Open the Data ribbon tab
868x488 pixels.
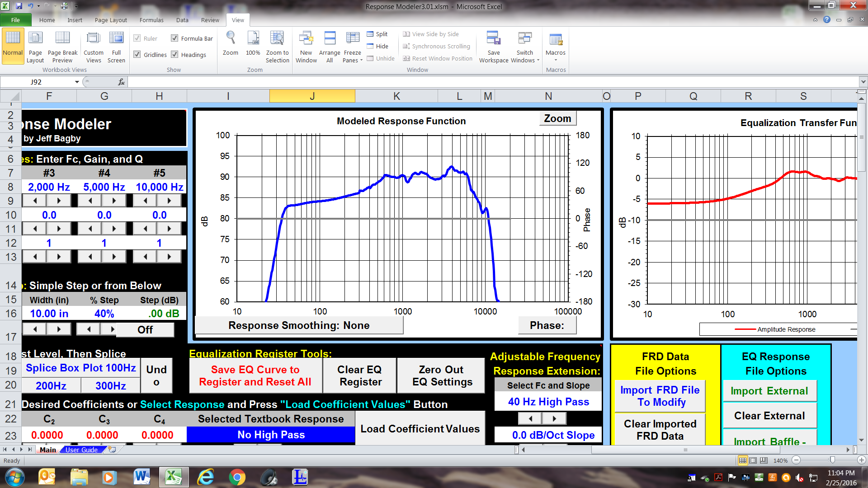[x=182, y=20]
